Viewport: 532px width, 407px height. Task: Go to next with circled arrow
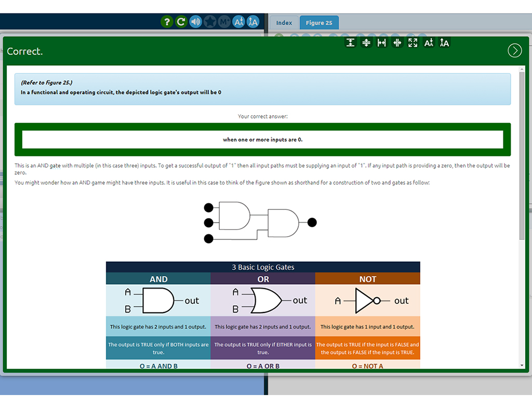515,50
